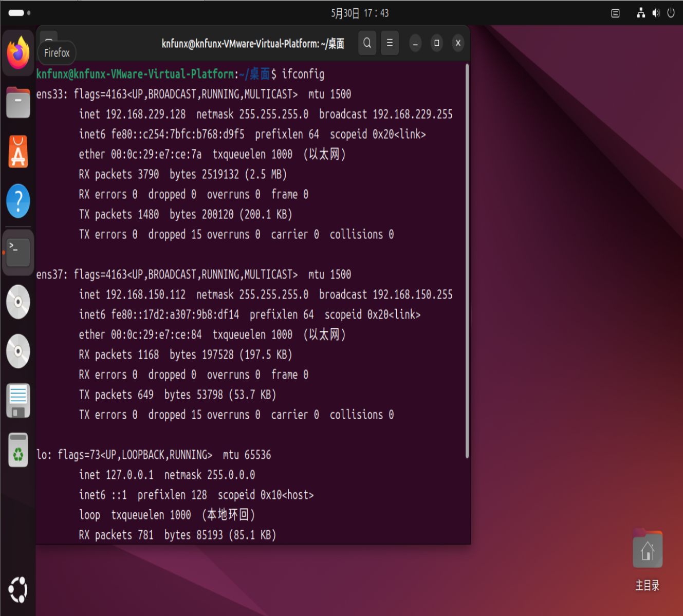The height and width of the screenshot is (616, 683).
Task: Close the terminal window
Action: [x=458, y=43]
